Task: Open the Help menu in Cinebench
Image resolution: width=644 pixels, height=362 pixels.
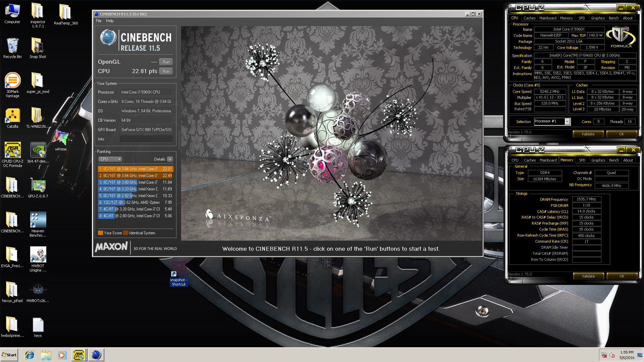Action: (110, 21)
